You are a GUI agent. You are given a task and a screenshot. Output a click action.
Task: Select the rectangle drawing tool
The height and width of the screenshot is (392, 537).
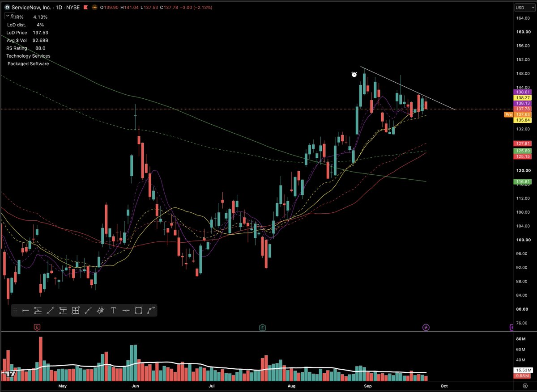pyautogui.click(x=138, y=311)
